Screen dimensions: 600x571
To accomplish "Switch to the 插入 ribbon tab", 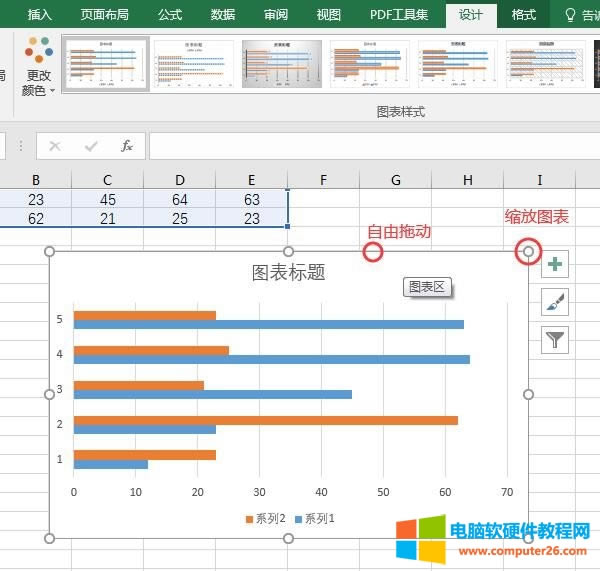I will [x=40, y=15].
